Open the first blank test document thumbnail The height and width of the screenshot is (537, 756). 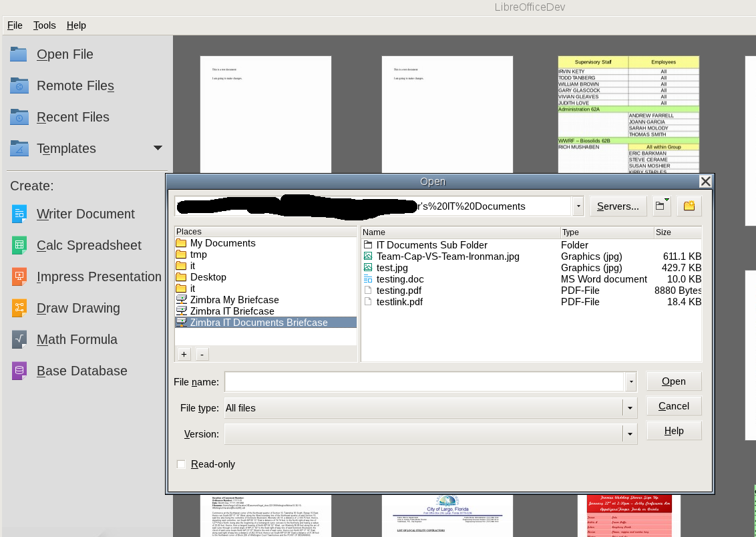click(266, 115)
